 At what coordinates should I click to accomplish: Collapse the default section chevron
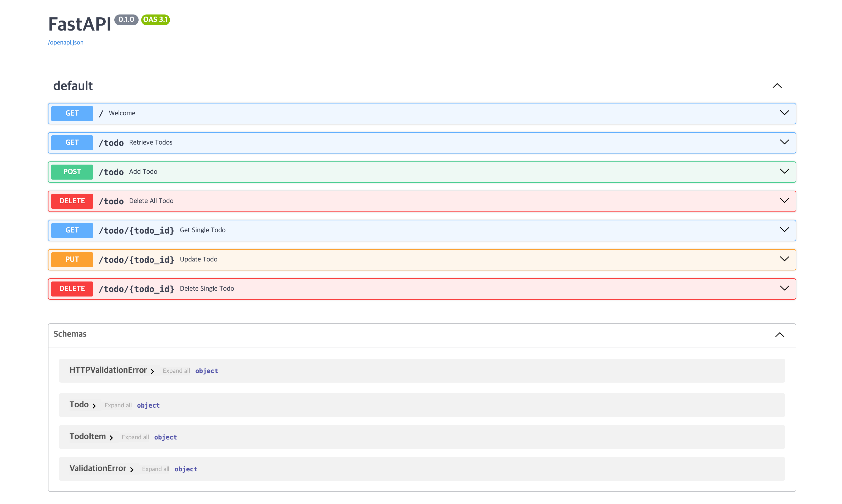click(x=777, y=86)
